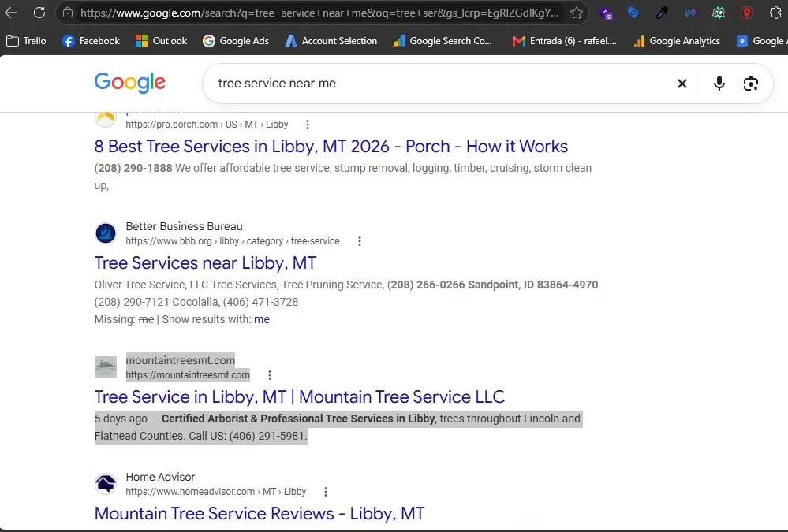The width and height of the screenshot is (788, 532).
Task: Search by image with the Lens camera icon
Action: point(751,84)
